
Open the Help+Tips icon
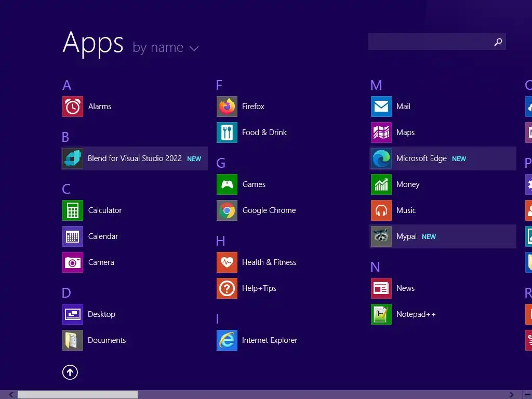[227, 288]
